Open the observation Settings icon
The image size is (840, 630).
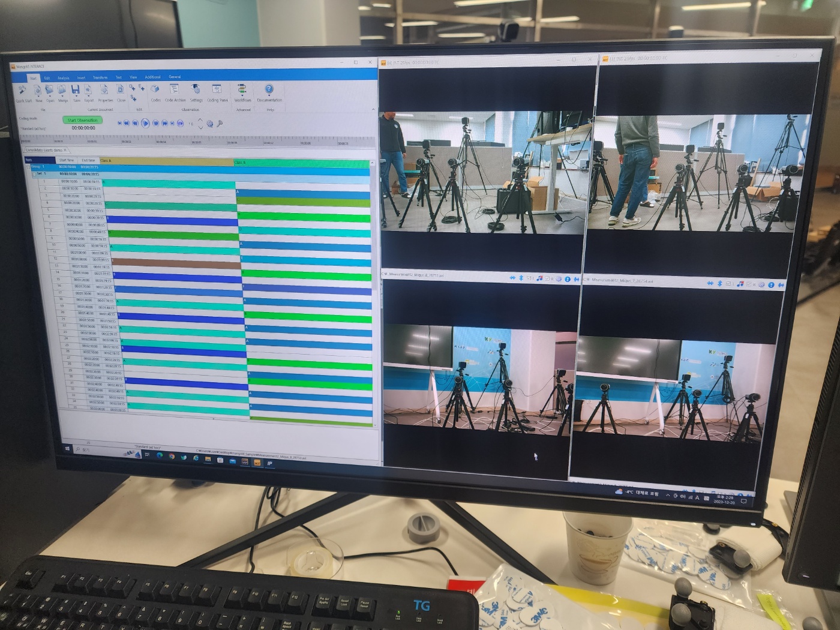[x=196, y=89]
